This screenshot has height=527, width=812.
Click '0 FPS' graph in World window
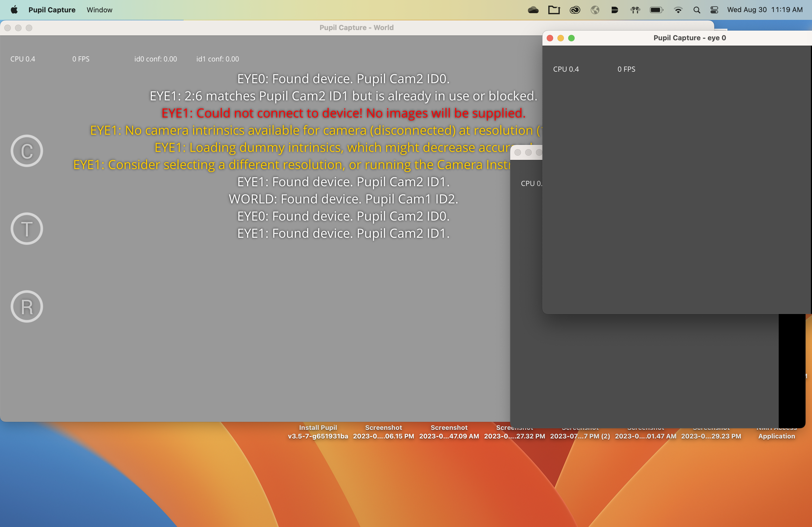click(x=81, y=59)
